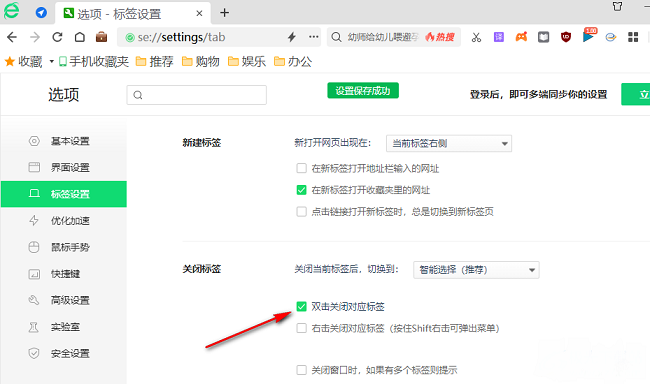650x384 pixels.
Task: Click the settings search input field
Action: click(196, 95)
